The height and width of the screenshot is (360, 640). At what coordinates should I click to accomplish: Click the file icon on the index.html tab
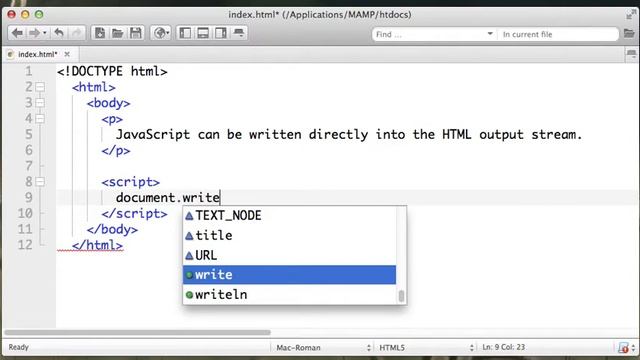(x=11, y=54)
